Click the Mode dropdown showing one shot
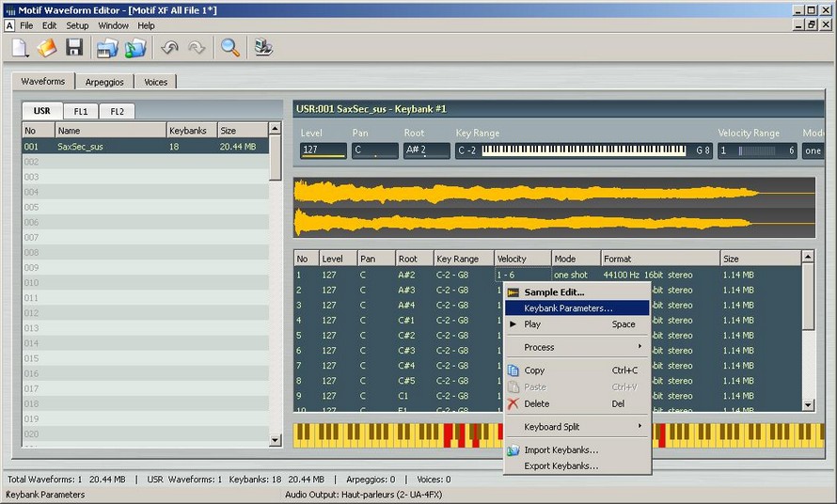The height and width of the screenshot is (504, 837). coord(813,150)
